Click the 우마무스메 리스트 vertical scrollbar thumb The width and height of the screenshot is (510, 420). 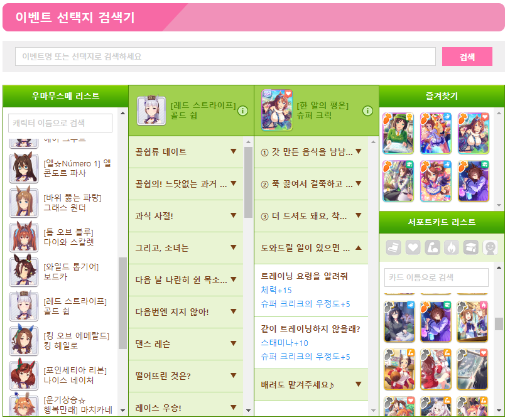pos(122,303)
